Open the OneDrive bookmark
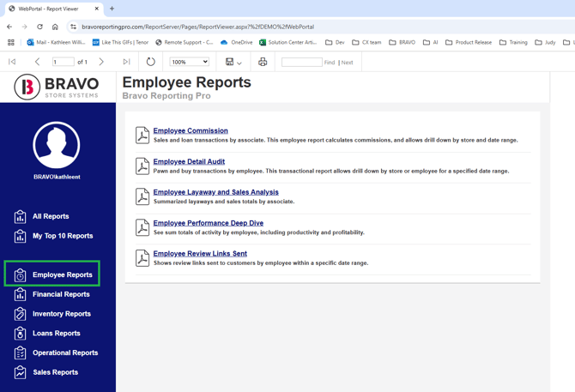The height and width of the screenshot is (392, 575). [237, 43]
